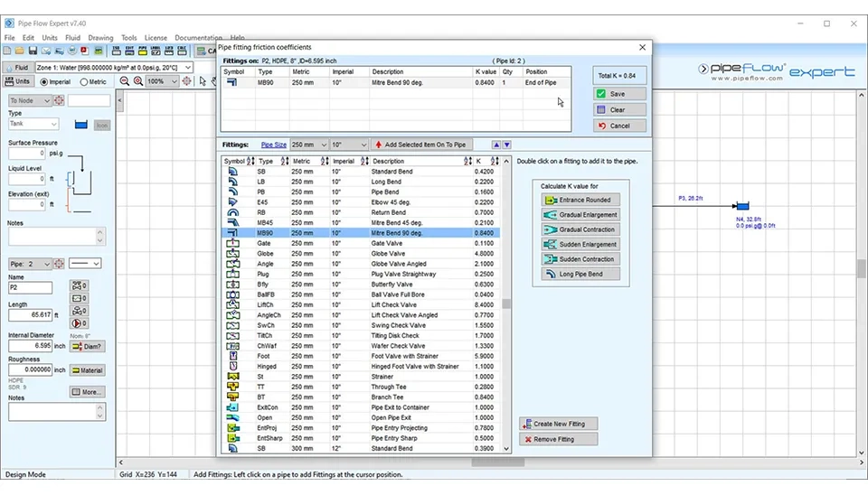Image resolution: width=868 pixels, height=495 pixels.
Task: Click the blue up arrow icon
Action: click(x=495, y=145)
